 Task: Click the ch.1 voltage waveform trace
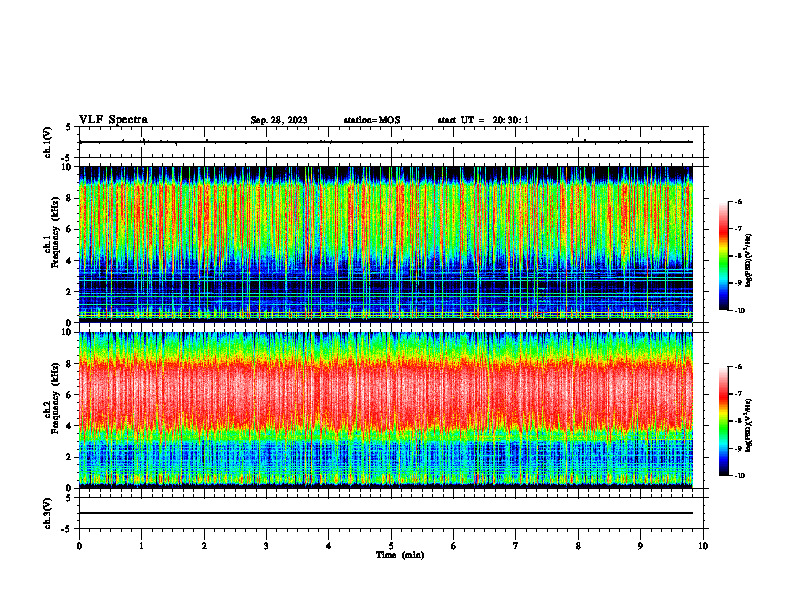385,142
